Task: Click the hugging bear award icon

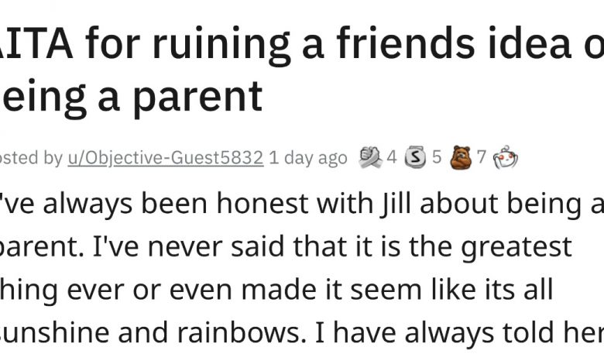Action: 462,158
